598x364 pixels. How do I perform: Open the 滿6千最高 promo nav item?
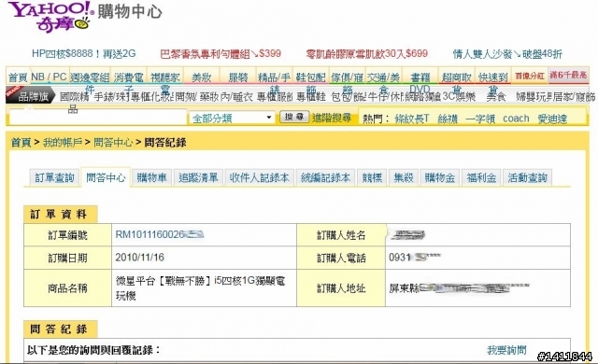click(568, 75)
